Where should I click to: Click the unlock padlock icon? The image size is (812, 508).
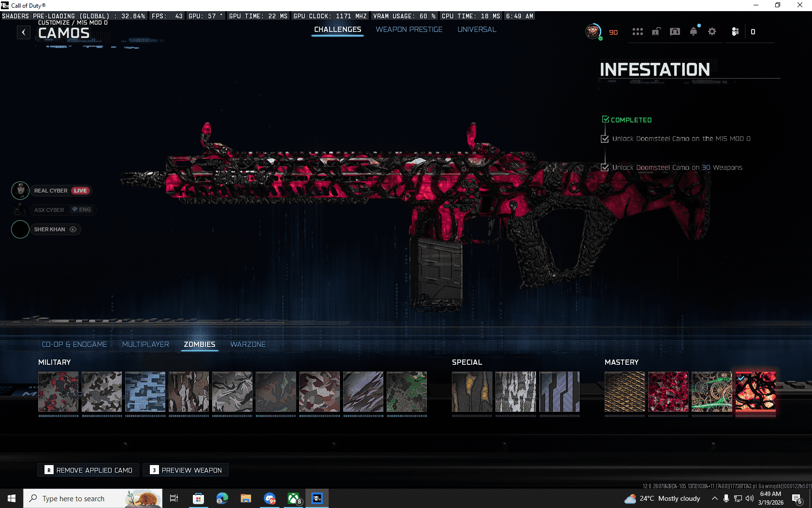[x=656, y=32]
